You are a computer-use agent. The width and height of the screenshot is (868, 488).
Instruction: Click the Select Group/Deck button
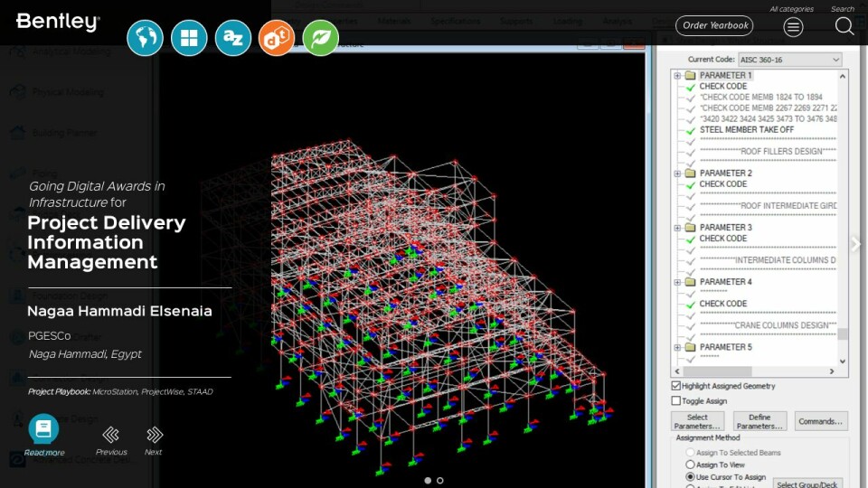coord(807,484)
